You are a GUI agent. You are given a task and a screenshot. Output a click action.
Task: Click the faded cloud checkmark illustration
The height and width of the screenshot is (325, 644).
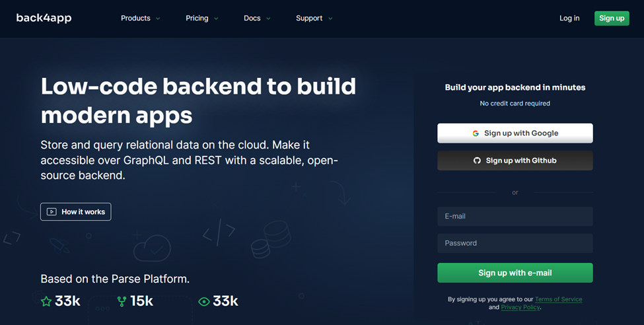(152, 248)
